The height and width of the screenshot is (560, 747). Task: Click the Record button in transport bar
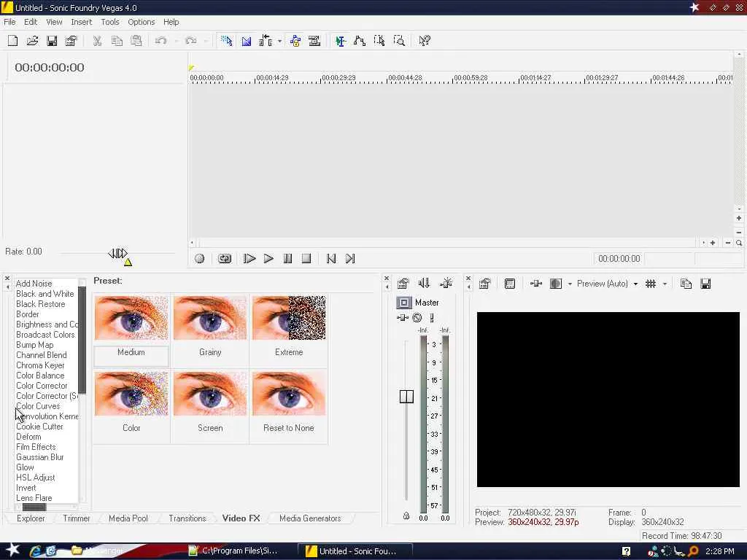click(200, 259)
